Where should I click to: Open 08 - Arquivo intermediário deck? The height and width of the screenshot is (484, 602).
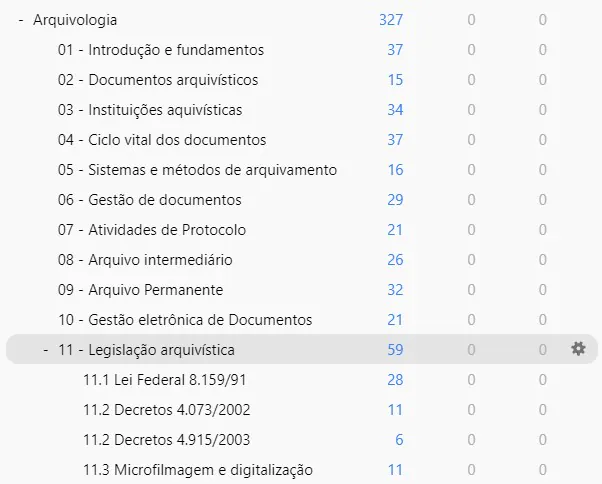(x=145, y=259)
